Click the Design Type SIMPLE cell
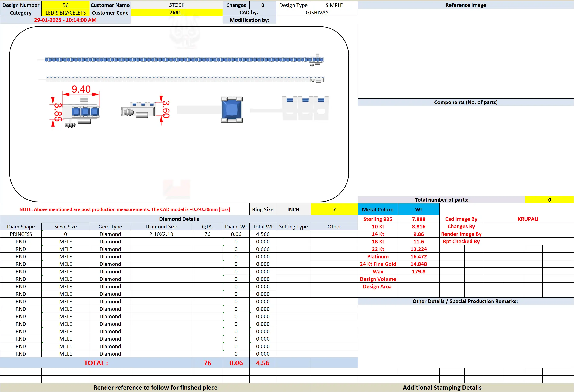This screenshot has height=392, width=574. coord(334,5)
